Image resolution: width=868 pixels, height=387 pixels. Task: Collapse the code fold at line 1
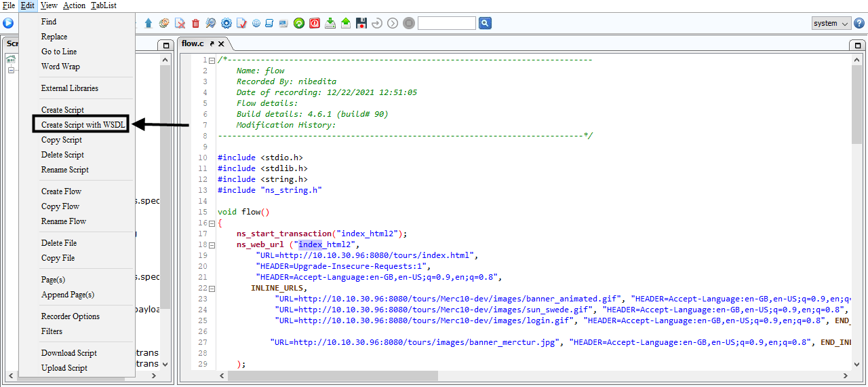coord(212,60)
